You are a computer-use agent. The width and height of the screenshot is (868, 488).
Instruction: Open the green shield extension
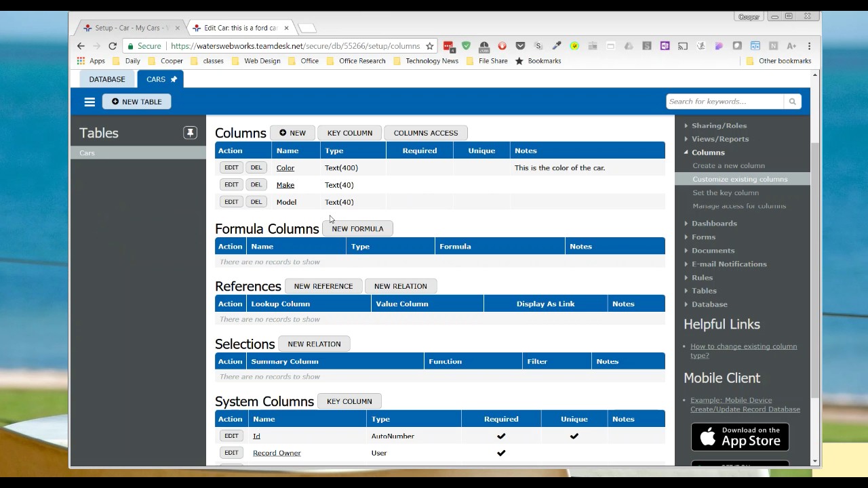coord(466,46)
